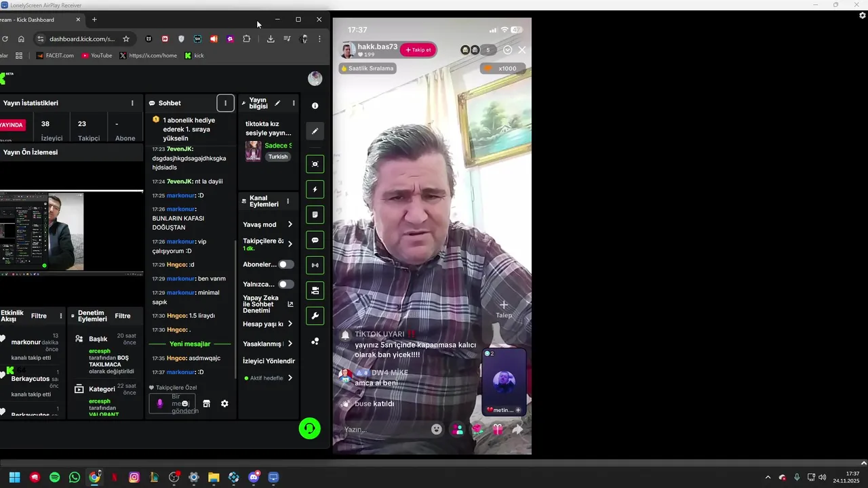
Task: Open Sohbet panel three-dot menu
Action: (x=225, y=103)
